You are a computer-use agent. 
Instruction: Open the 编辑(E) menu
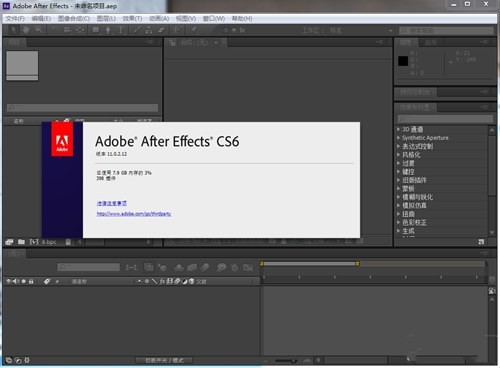pos(41,19)
